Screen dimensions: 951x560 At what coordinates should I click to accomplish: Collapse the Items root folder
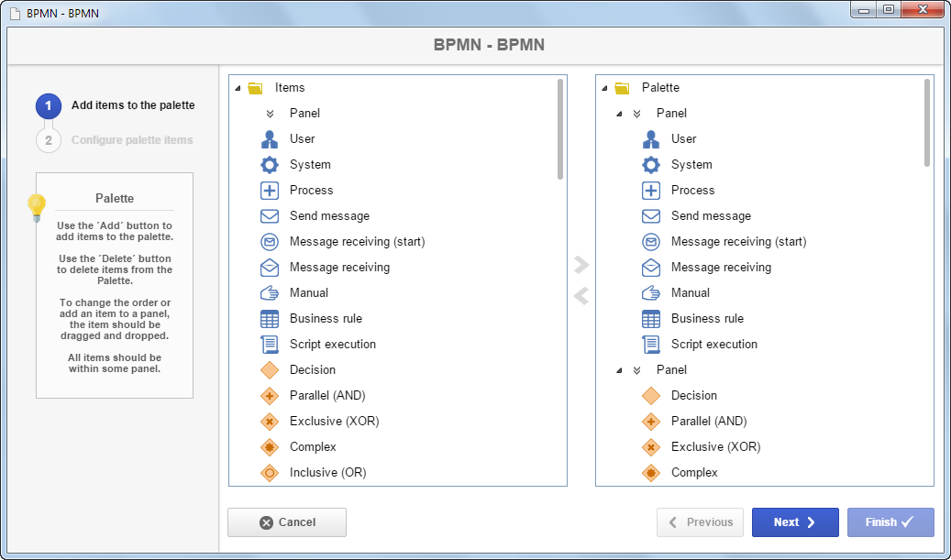[238, 89]
